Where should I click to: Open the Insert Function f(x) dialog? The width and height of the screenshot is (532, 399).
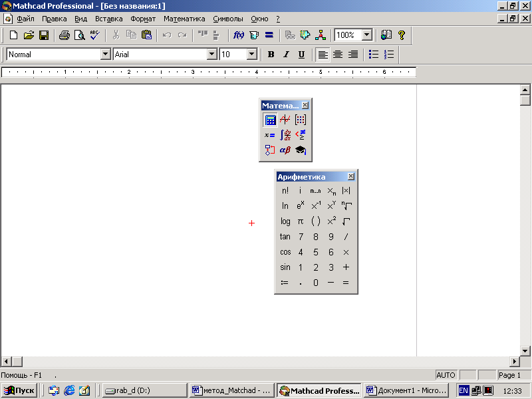[239, 35]
